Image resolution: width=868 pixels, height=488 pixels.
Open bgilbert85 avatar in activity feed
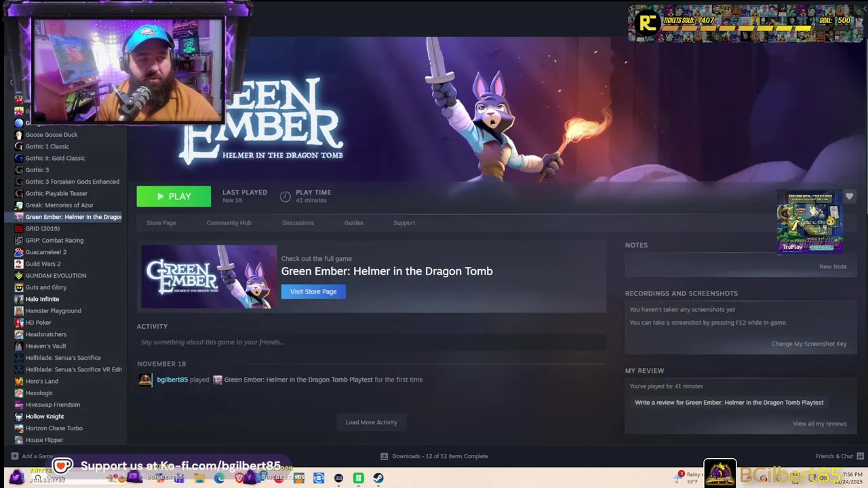coord(145,380)
